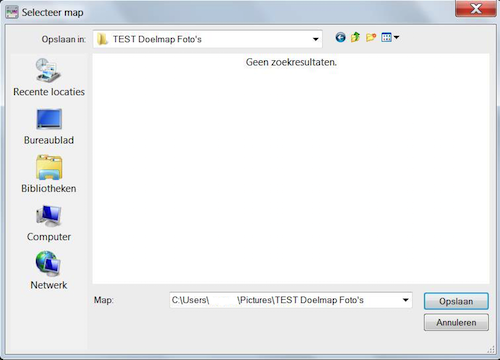The height and width of the screenshot is (360, 500).
Task: Go up one folder level
Action: pos(355,37)
